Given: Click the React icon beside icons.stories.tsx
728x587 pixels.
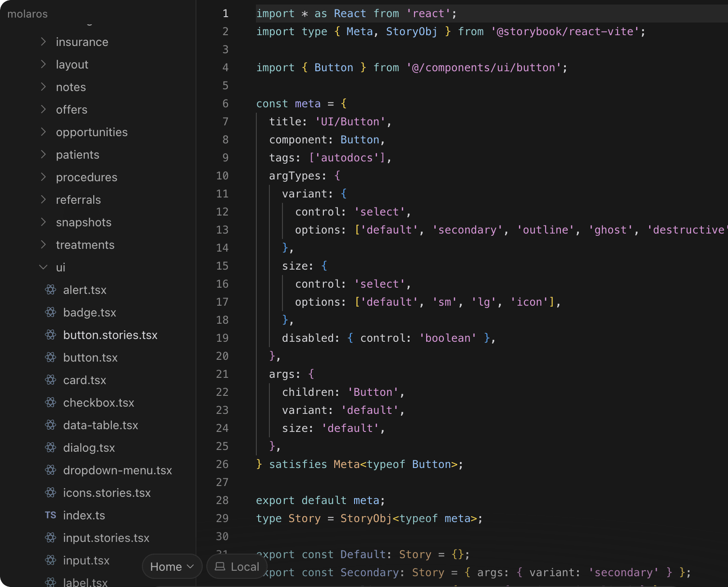Looking at the screenshot, I should (50, 492).
